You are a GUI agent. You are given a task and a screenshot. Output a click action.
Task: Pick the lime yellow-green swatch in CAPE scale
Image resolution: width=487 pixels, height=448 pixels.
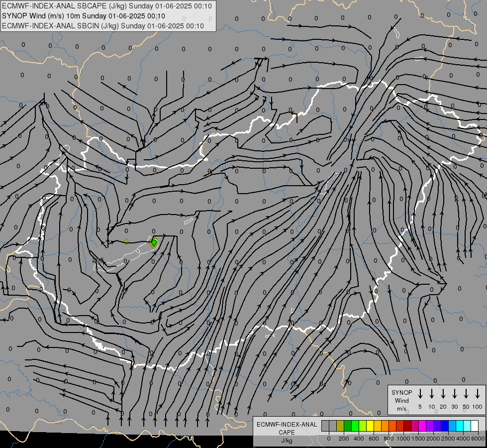[363, 426]
